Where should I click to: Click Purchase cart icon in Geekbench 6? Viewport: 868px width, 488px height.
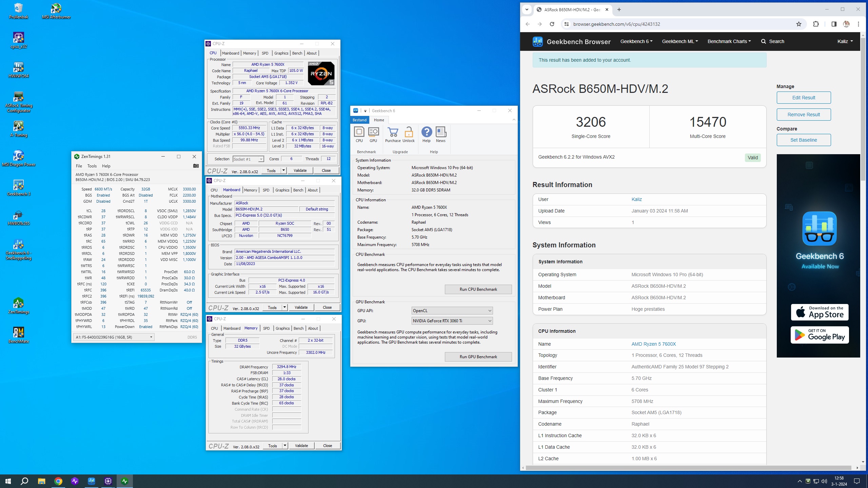coord(393,135)
